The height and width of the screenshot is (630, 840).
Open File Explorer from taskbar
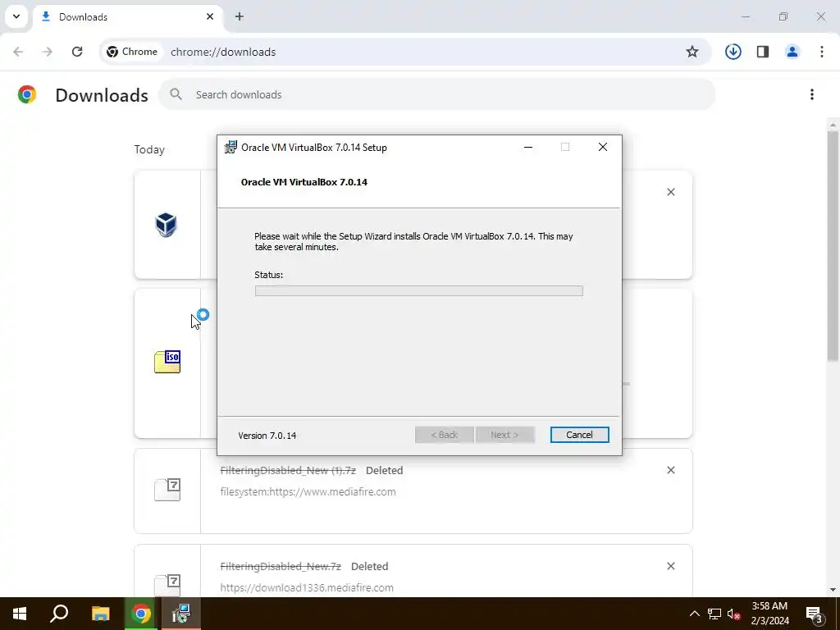(100, 614)
